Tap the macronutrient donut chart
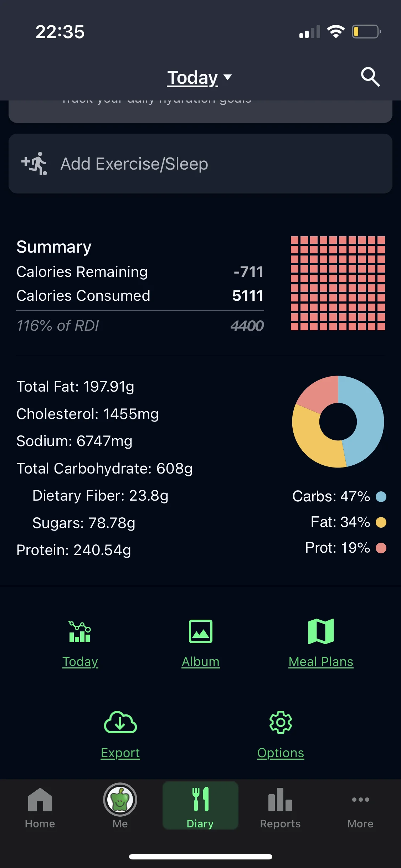The image size is (401, 868). [338, 422]
